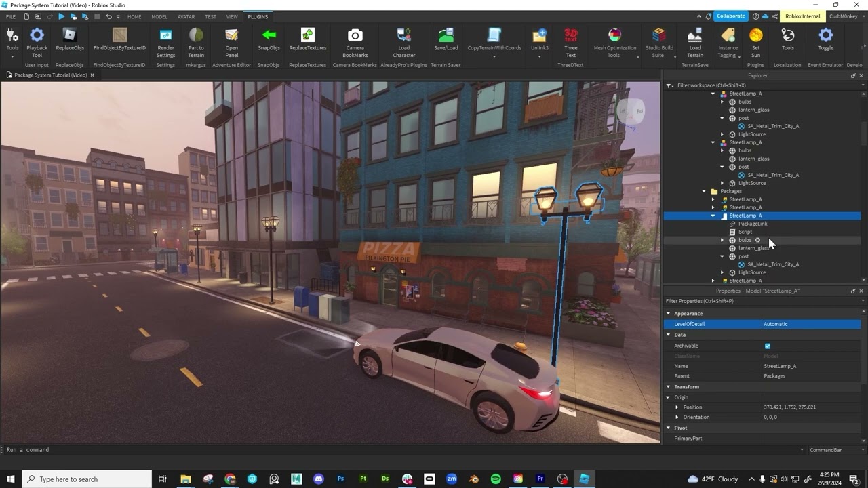Image resolution: width=868 pixels, height=488 pixels.
Task: Open the Windows Start menu
Action: click(x=11, y=479)
